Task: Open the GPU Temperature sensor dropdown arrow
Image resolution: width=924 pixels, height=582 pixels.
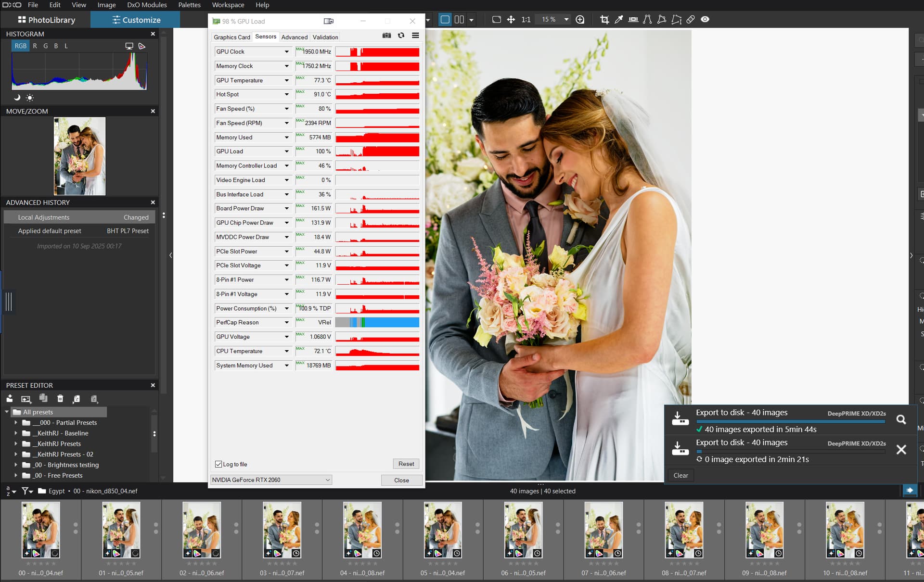Action: tap(287, 80)
